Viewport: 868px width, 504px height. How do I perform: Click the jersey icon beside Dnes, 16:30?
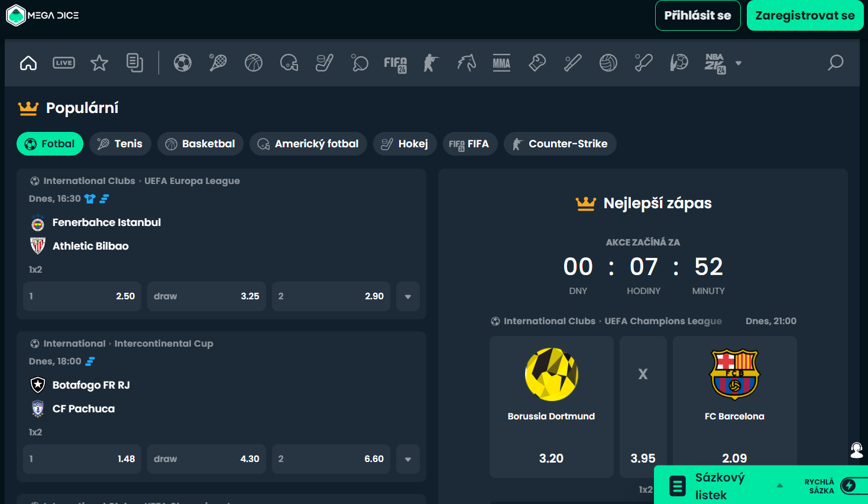[90, 199]
